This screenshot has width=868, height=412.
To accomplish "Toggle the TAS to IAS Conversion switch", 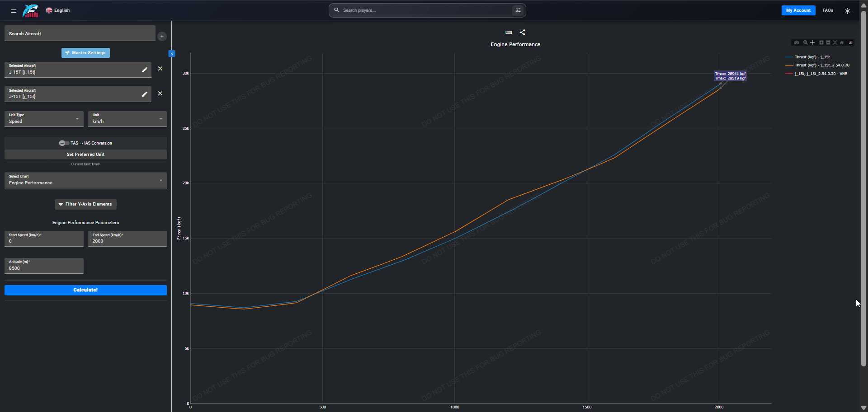I will pyautogui.click(x=64, y=143).
